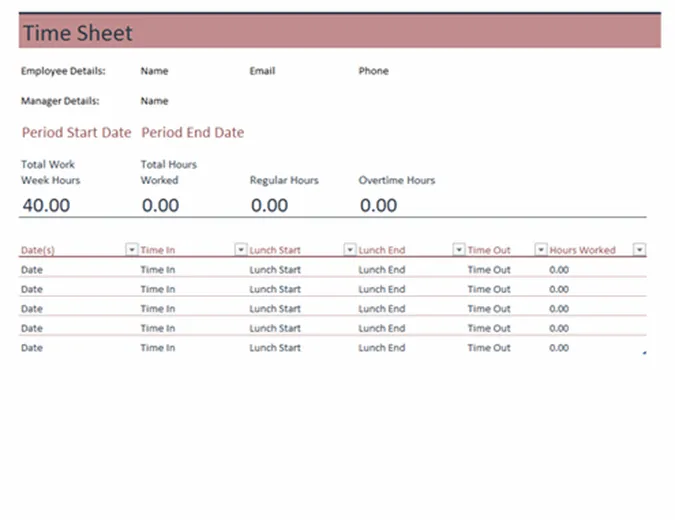Select the last row Time Out cell

[489, 348]
